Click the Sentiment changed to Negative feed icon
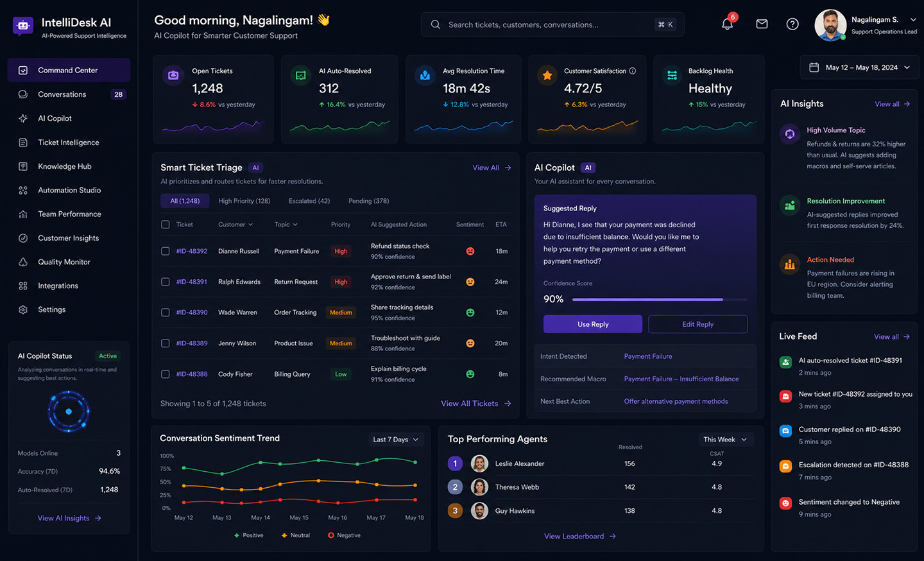This screenshot has width=924, height=561. coord(785,503)
